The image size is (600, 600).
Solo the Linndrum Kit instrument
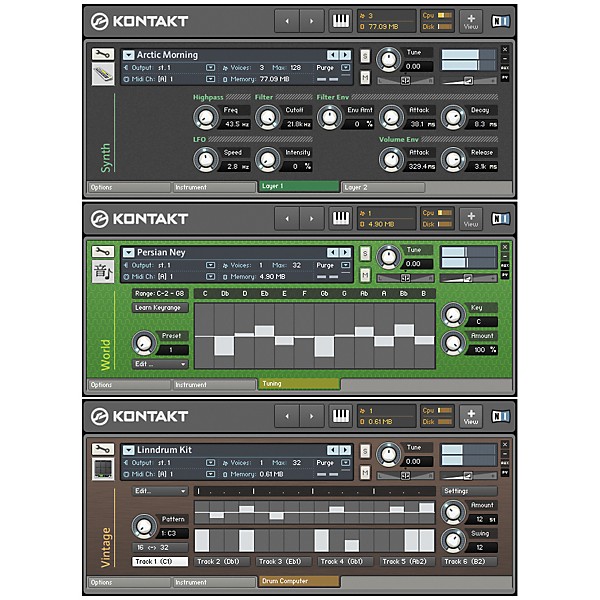(365, 451)
